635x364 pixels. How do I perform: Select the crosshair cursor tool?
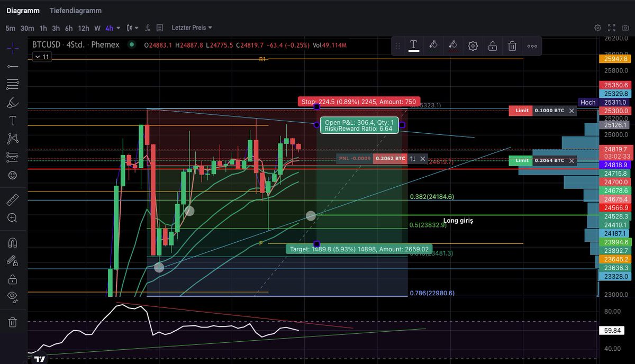(13, 48)
